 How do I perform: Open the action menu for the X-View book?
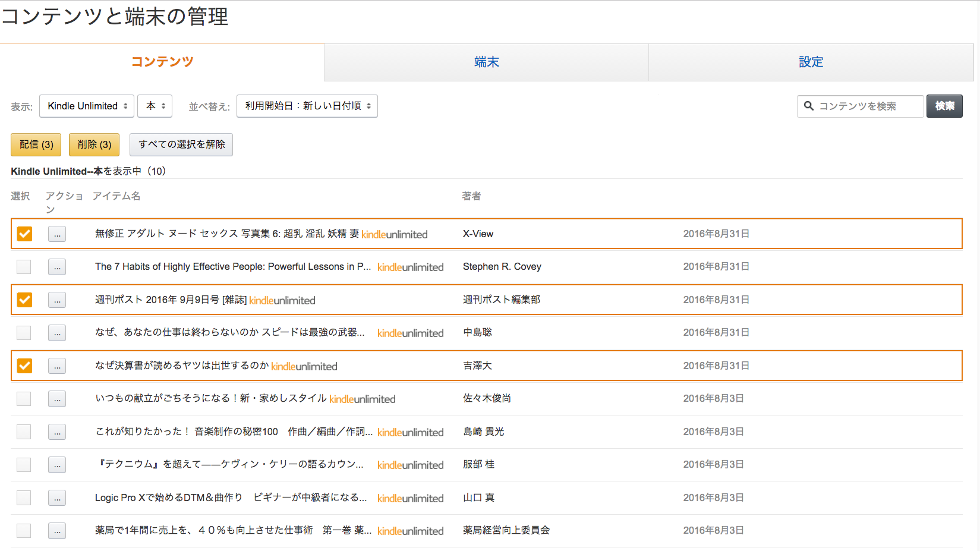click(57, 234)
